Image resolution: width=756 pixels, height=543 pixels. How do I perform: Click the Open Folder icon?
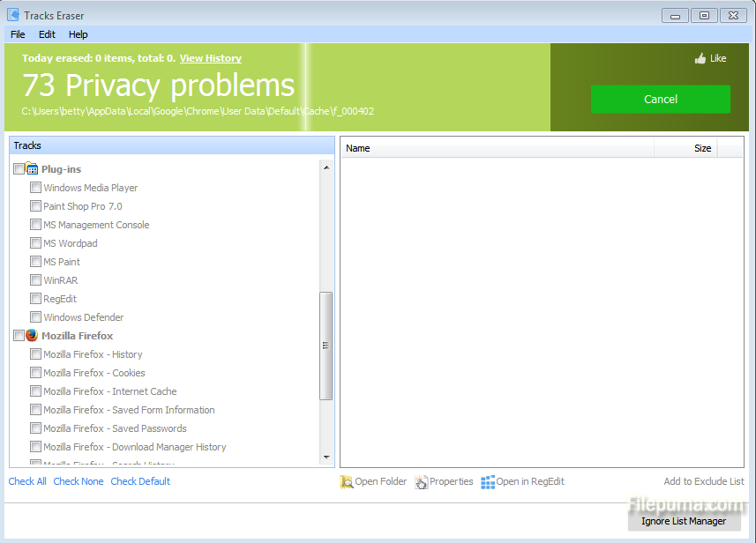tap(347, 482)
